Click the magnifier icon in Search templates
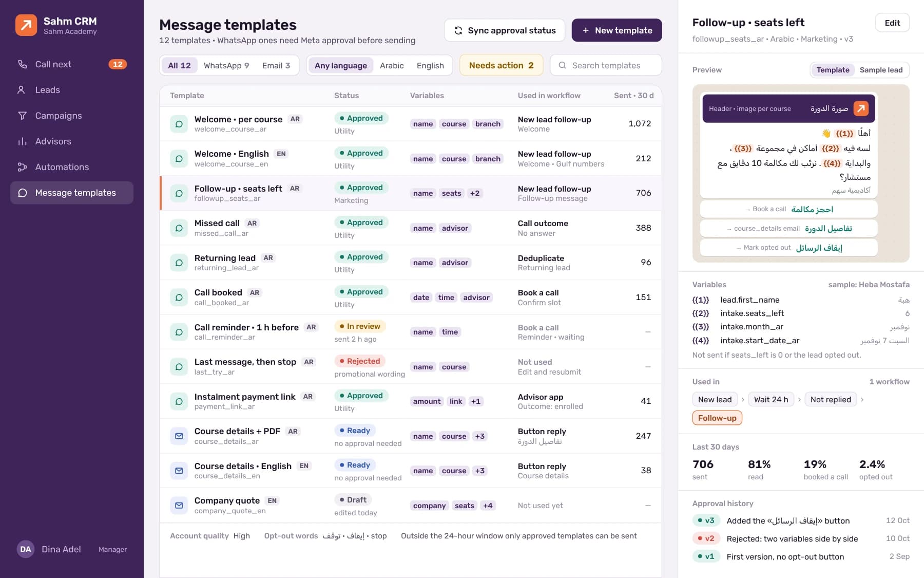This screenshot has height=578, width=924. 562,65
